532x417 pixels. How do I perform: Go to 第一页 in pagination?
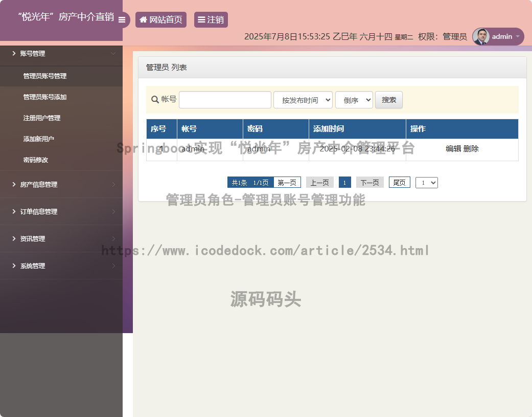[x=287, y=183]
